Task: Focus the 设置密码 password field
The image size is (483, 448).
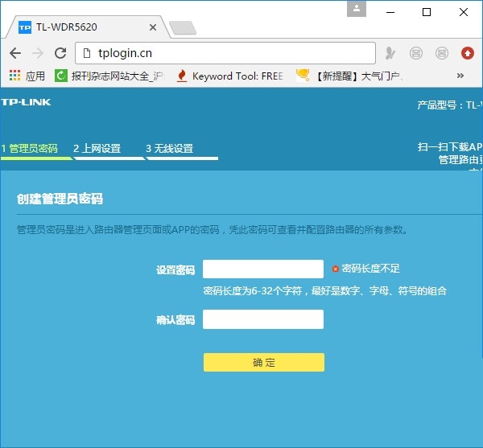Action: pyautogui.click(x=263, y=269)
